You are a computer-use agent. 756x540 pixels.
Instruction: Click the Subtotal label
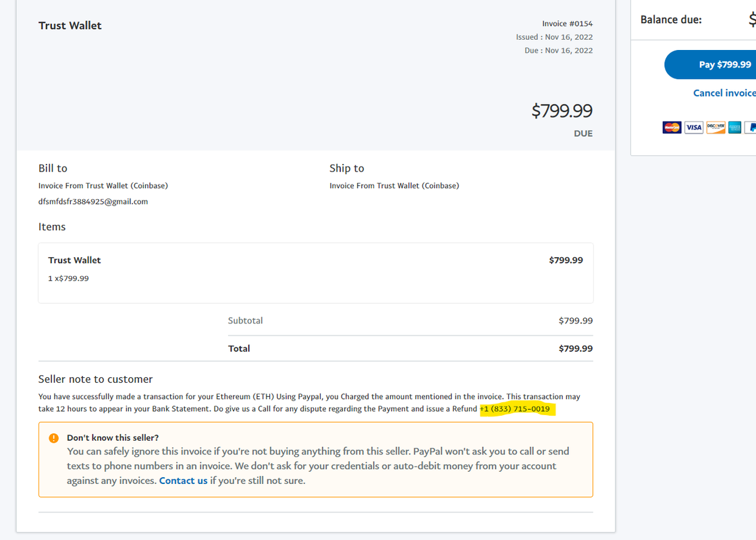coord(245,321)
